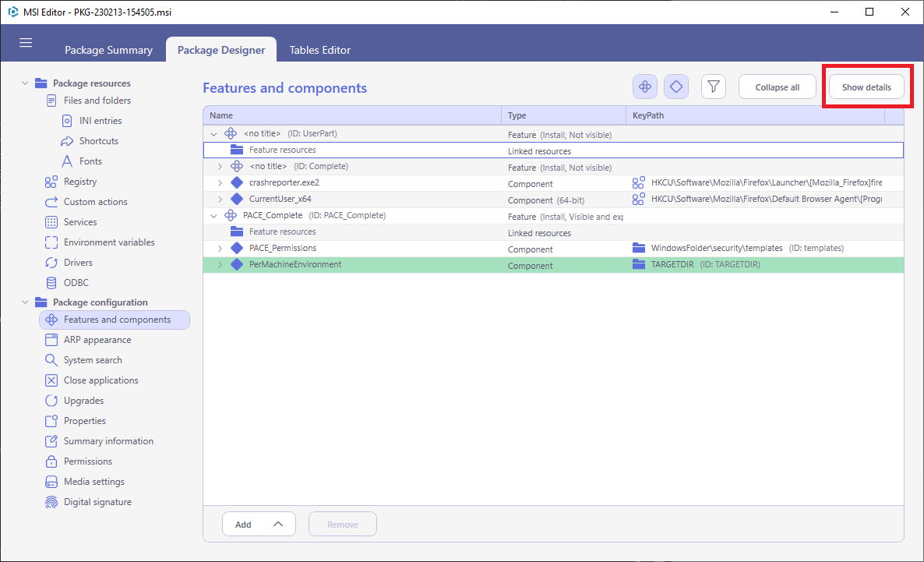Click the Registry icon in sidebar

click(x=51, y=182)
